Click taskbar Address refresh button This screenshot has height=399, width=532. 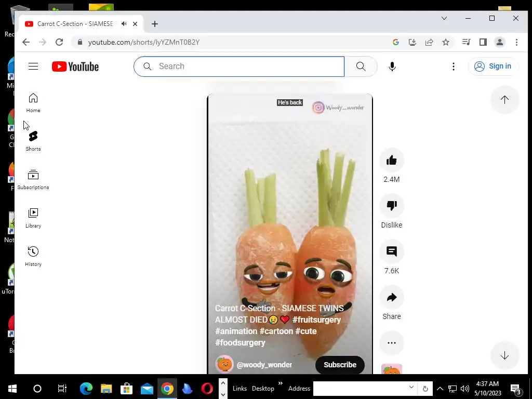[x=425, y=389]
